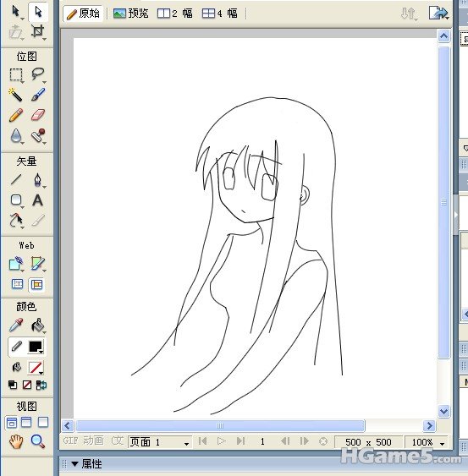
Task: Swap stroke and fill colors
Action: 41,385
